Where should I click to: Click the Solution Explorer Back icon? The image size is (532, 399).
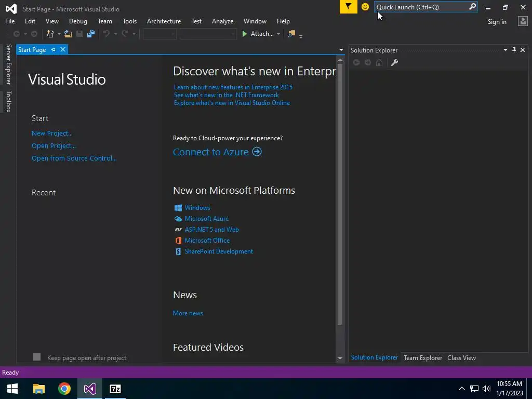(x=356, y=62)
